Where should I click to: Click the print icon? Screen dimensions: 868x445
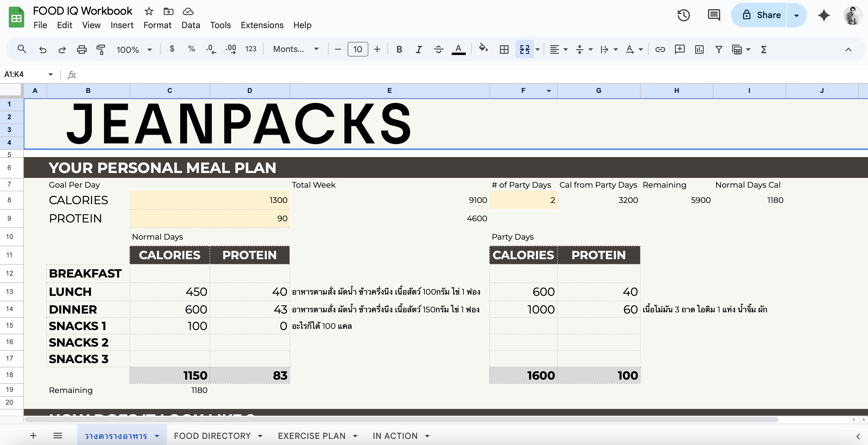tap(82, 50)
